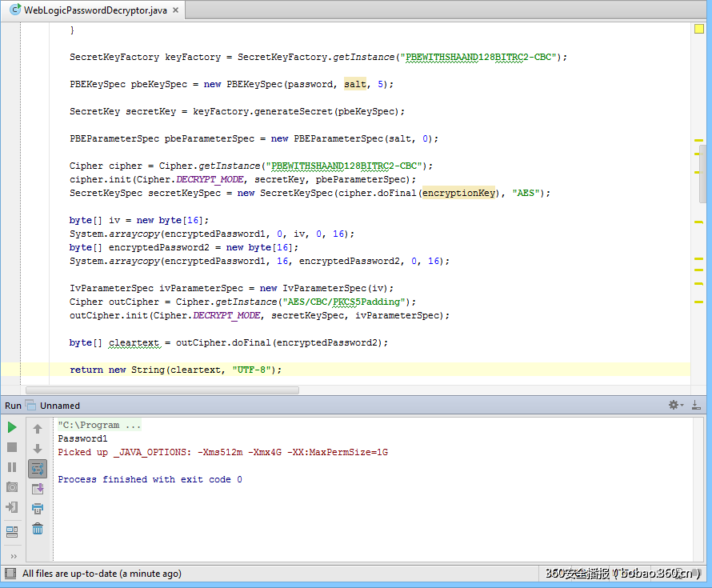Viewport: 712px width, 588px height.
Task: Click the Run panel title label
Action: (13, 406)
